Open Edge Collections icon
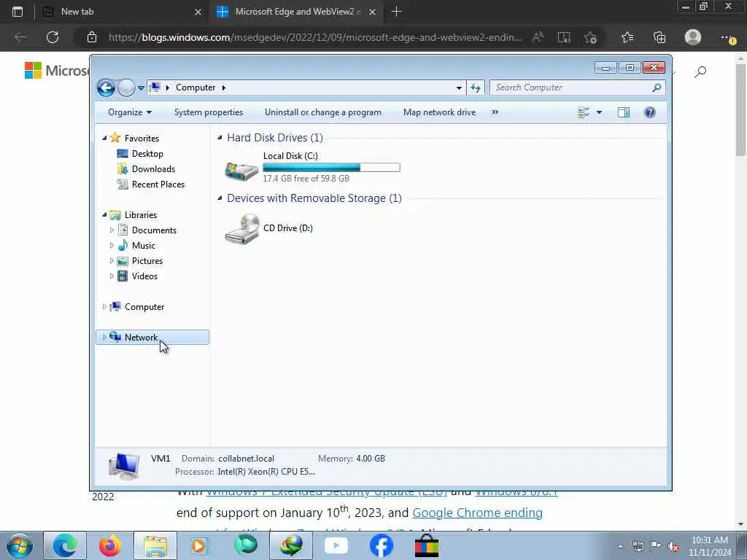This screenshot has height=560, width=747. point(659,37)
